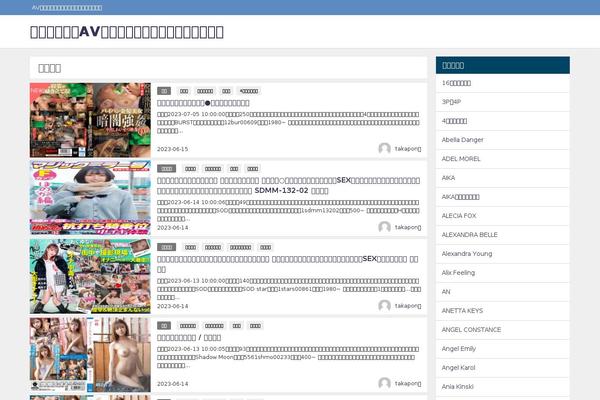Click the author avatar on the SOD star post
The image size is (600, 400).
point(384,305)
